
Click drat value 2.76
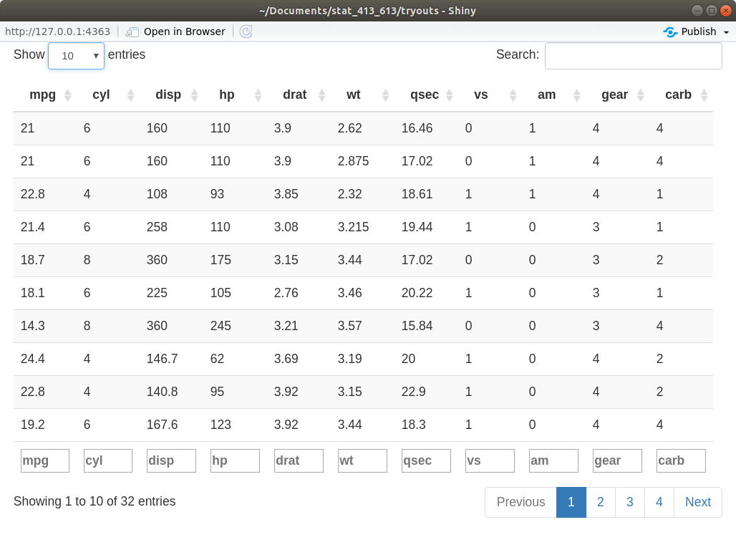tap(286, 293)
